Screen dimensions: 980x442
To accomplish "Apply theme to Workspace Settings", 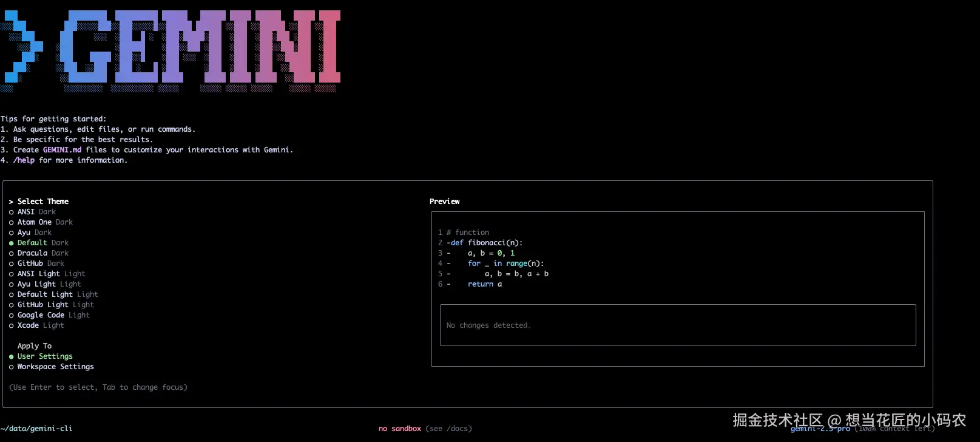I will pos(55,367).
